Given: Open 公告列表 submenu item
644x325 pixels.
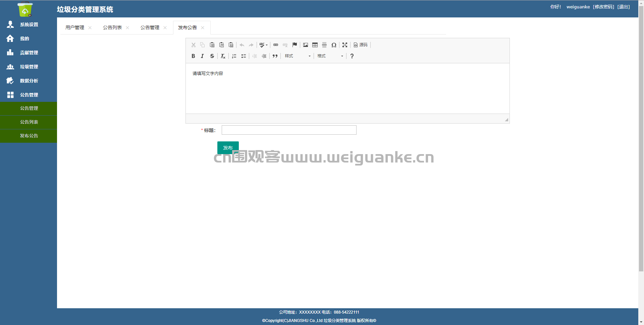Looking at the screenshot, I should [x=29, y=122].
